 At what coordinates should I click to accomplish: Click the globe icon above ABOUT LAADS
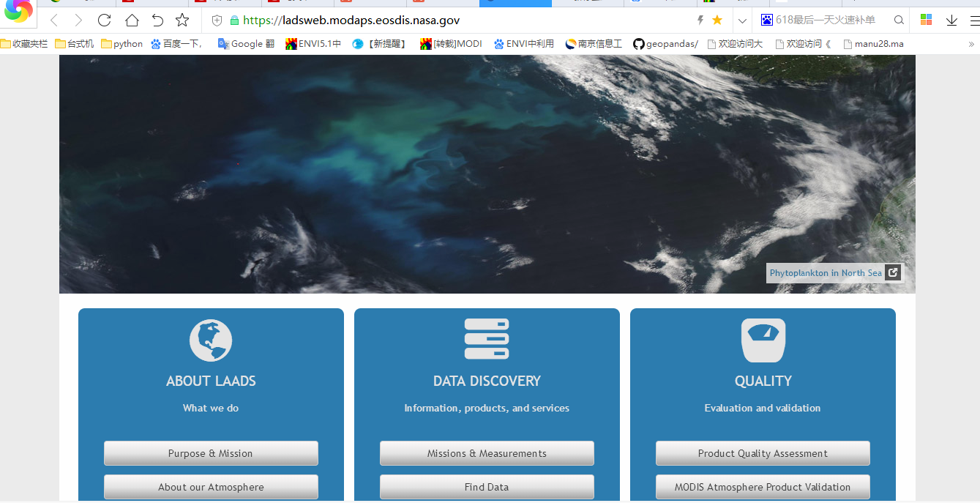(x=211, y=340)
